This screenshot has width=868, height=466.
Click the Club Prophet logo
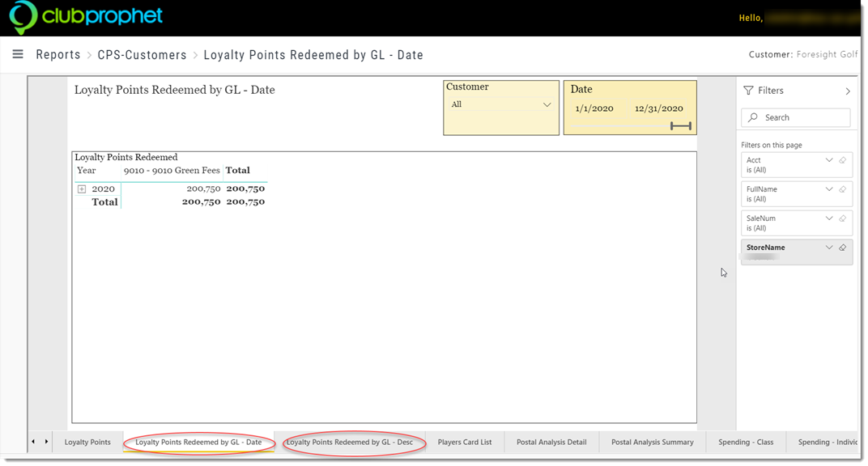pos(86,17)
